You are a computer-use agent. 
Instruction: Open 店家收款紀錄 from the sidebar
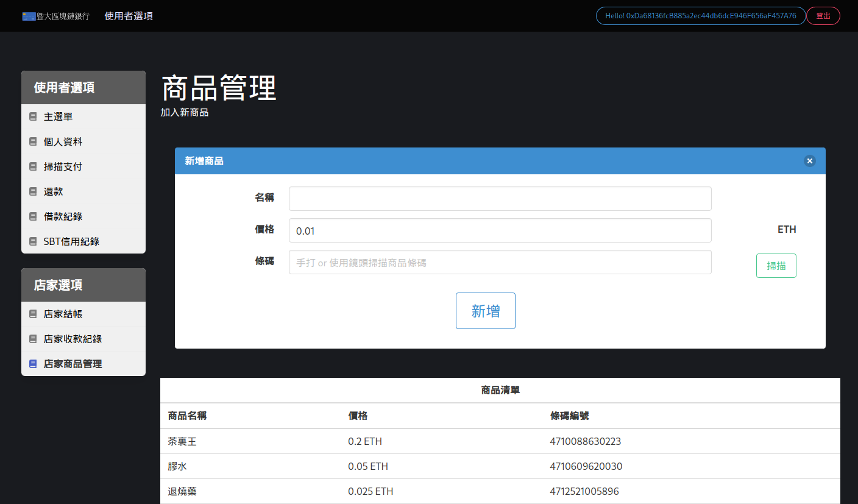(73, 339)
